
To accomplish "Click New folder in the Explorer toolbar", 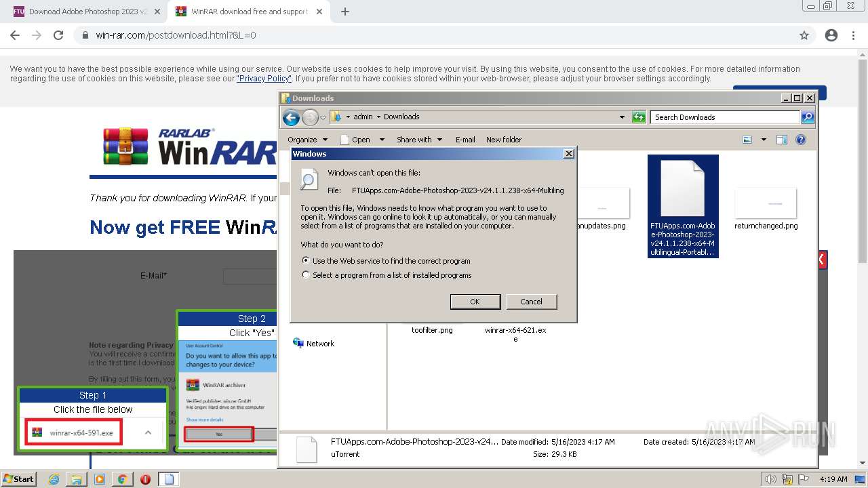I will click(x=504, y=140).
